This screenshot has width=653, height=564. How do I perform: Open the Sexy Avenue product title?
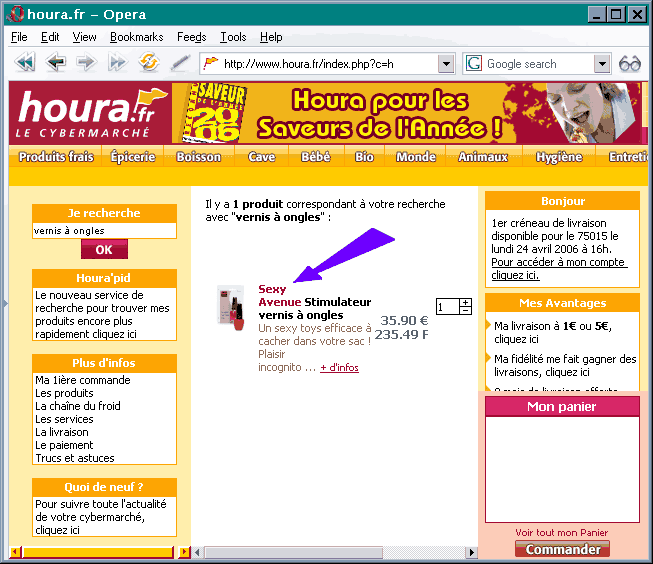314,302
